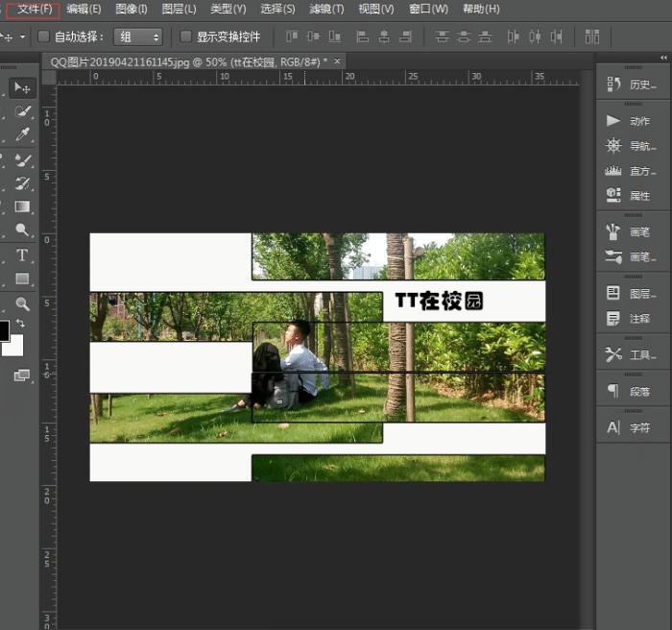Image resolution: width=672 pixels, height=630 pixels.
Task: Distribute horizontal centers of layers
Action: [x=535, y=36]
